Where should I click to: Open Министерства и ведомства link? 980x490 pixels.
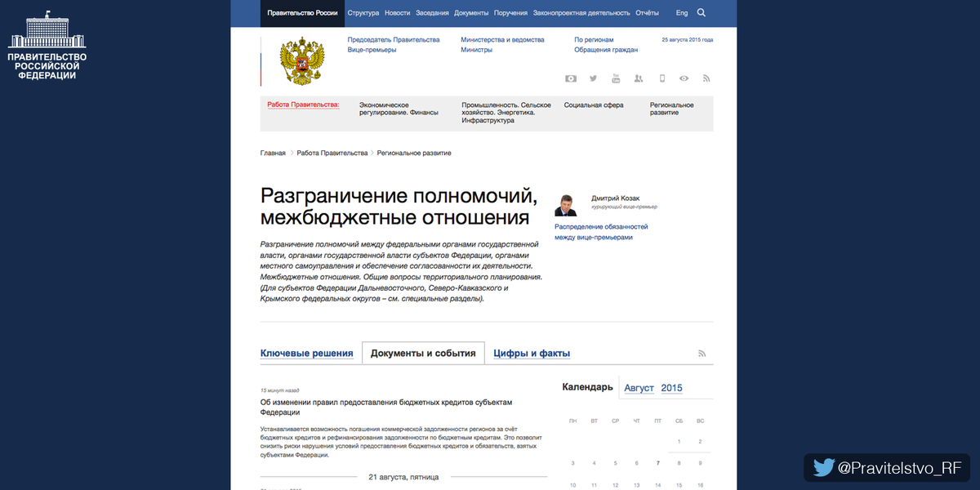(501, 39)
